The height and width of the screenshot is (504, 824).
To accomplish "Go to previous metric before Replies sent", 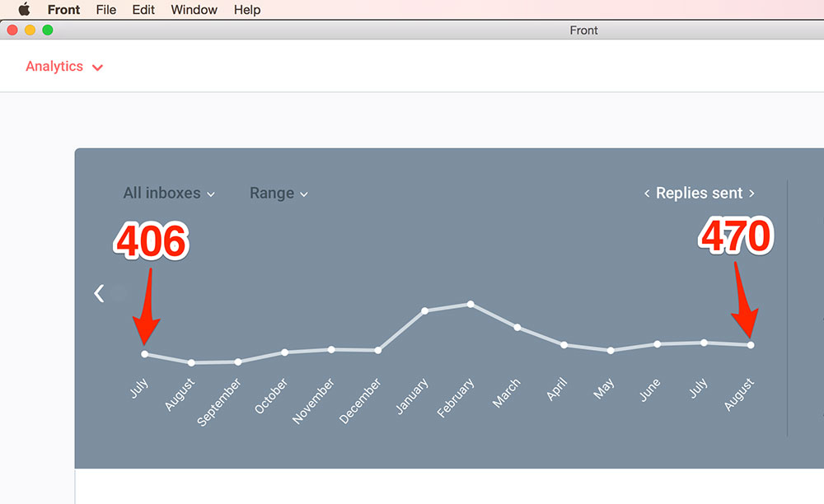I will 647,194.
